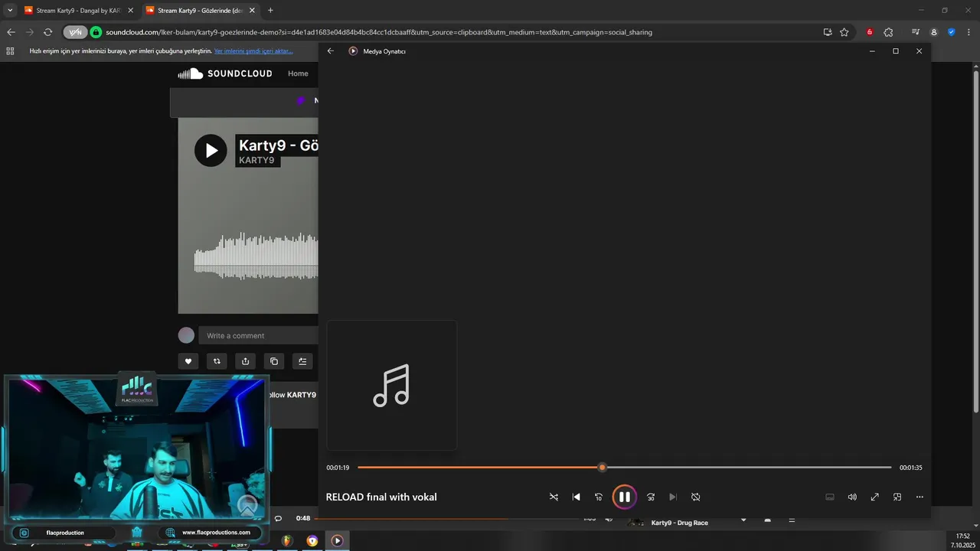
Task: Click the install app icon in address bar
Action: pyautogui.click(x=828, y=32)
